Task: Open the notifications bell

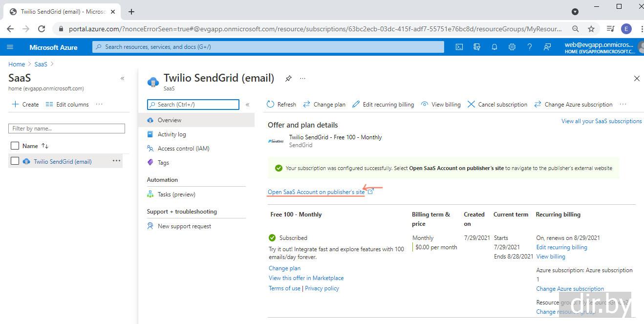Action: pyautogui.click(x=494, y=47)
